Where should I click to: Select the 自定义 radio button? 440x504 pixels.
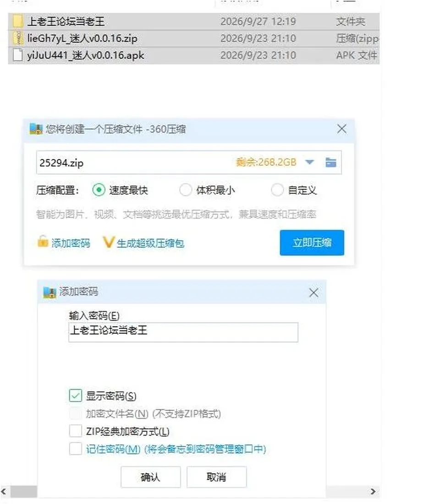coord(277,190)
